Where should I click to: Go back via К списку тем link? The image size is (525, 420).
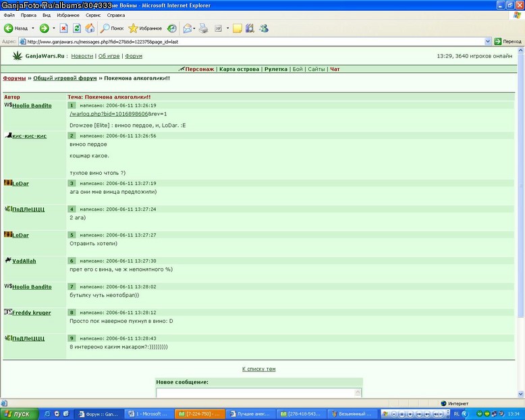259,369
